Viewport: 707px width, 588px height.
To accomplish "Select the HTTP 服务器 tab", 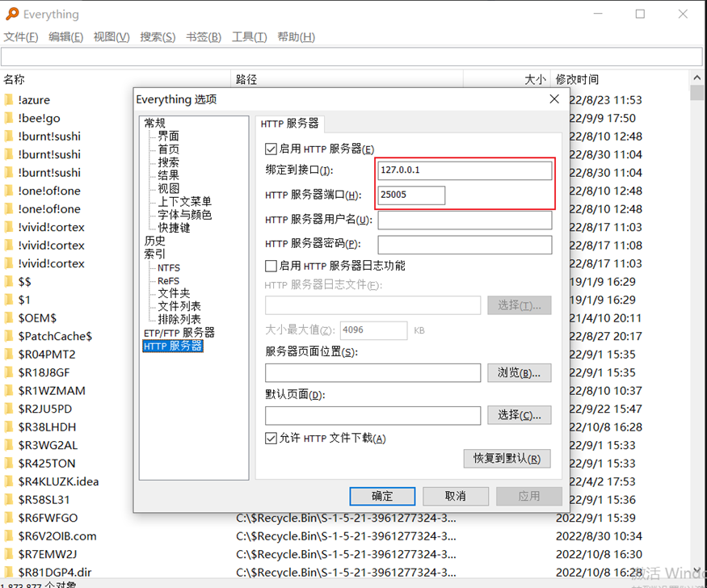I will [x=289, y=124].
